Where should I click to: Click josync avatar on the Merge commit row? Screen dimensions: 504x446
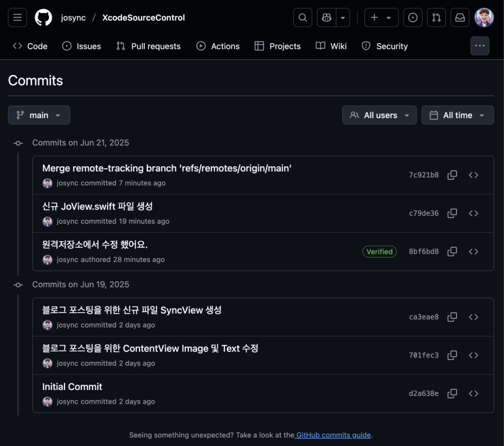click(x=48, y=183)
